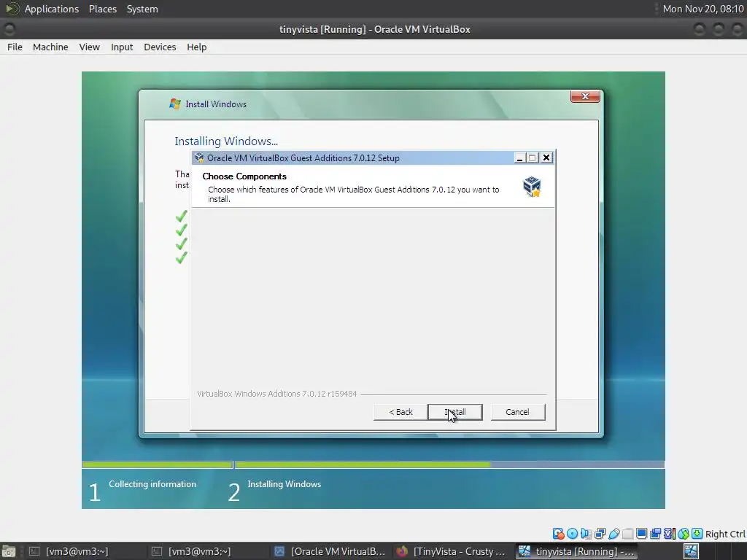This screenshot has height=560, width=747.
Task: Click the Cancel button in setup
Action: [x=517, y=412]
